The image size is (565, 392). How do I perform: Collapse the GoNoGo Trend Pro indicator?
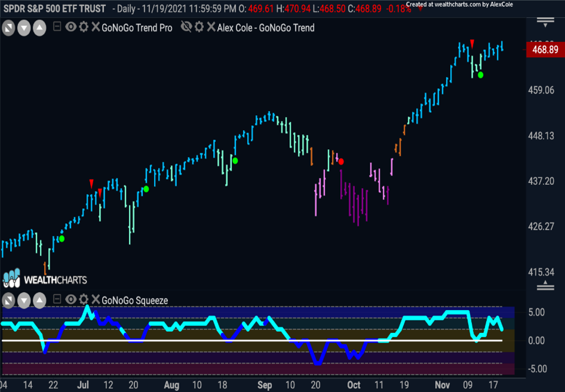pyautogui.click(x=57, y=27)
